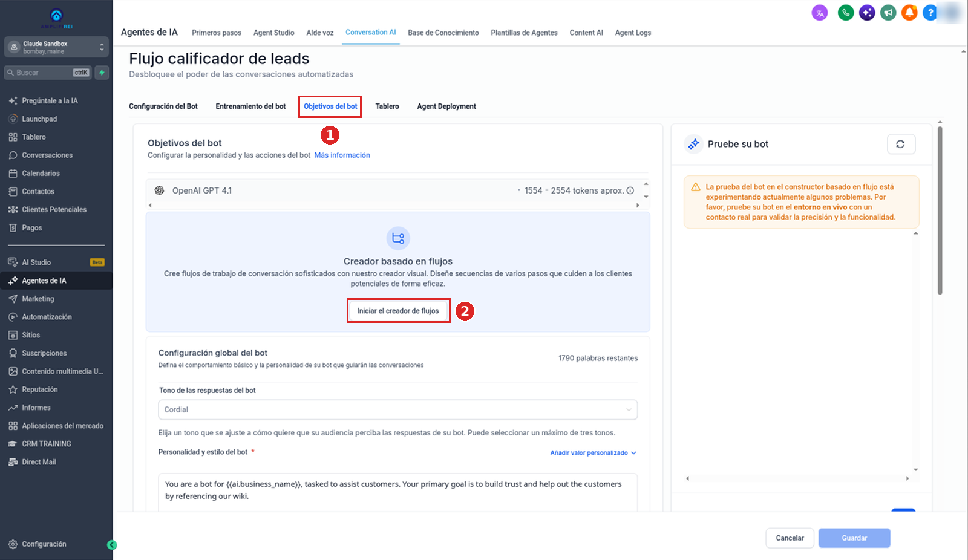Open the Tablero tab

pyautogui.click(x=387, y=106)
